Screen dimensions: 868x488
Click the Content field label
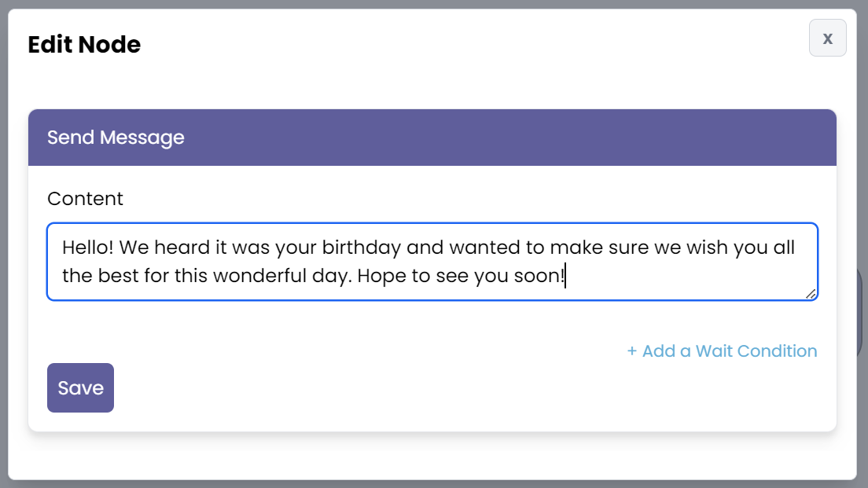[x=85, y=199]
